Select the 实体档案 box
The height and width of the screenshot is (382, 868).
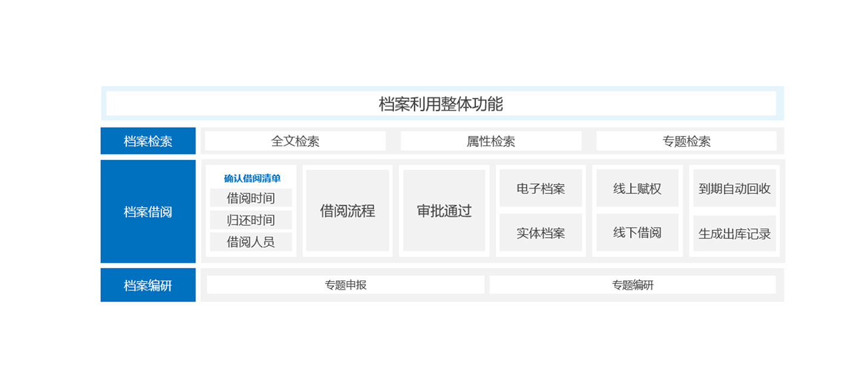541,233
